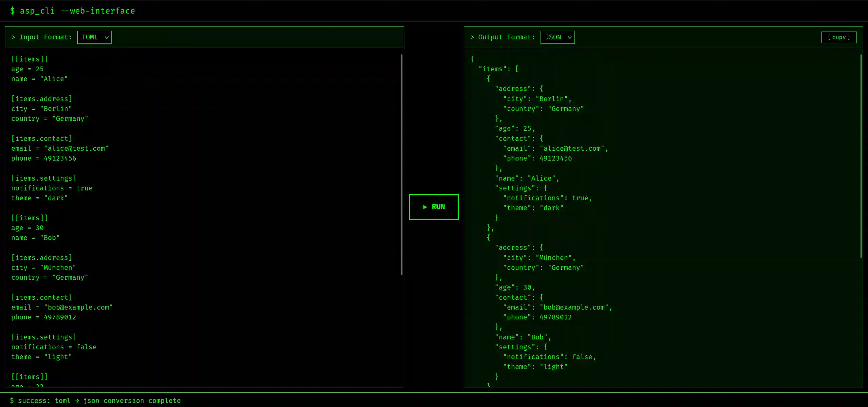Click the TOML dropdown chevron icon
The height and width of the screenshot is (407, 868).
click(106, 38)
